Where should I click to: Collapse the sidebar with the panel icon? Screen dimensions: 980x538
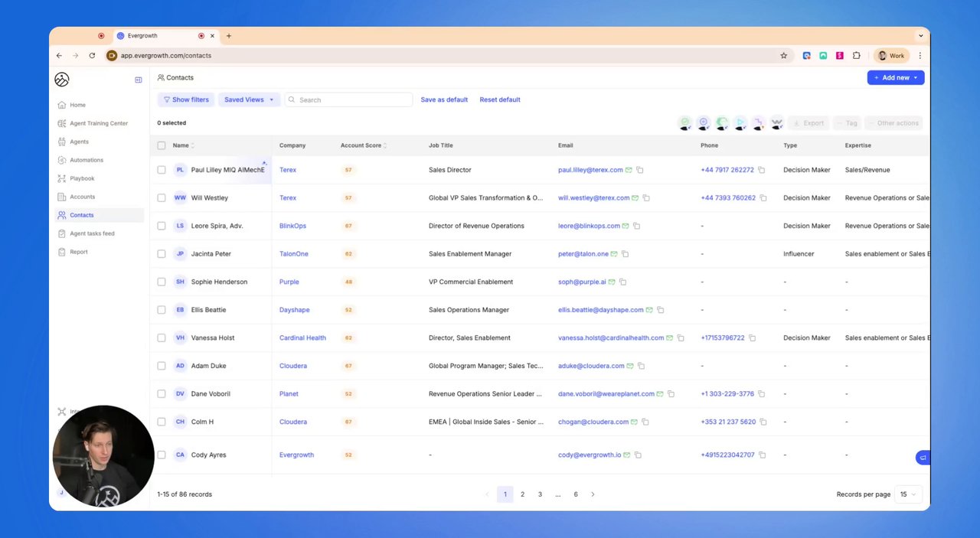pos(139,80)
